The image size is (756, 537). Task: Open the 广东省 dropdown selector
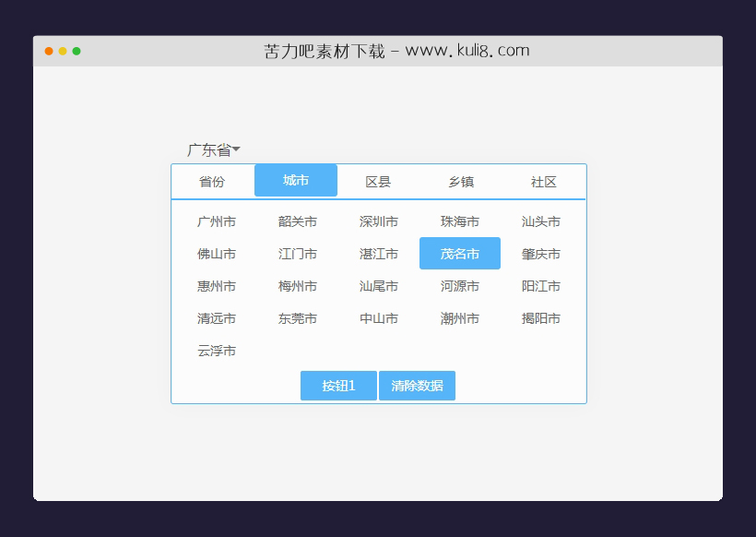(211, 149)
